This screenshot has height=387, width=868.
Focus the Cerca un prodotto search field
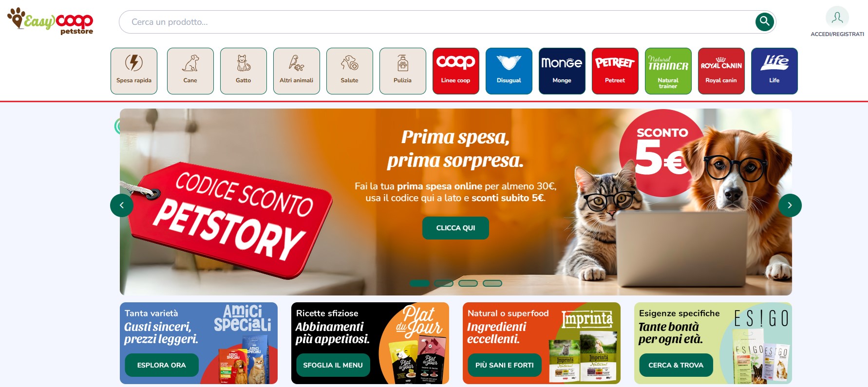click(436, 22)
